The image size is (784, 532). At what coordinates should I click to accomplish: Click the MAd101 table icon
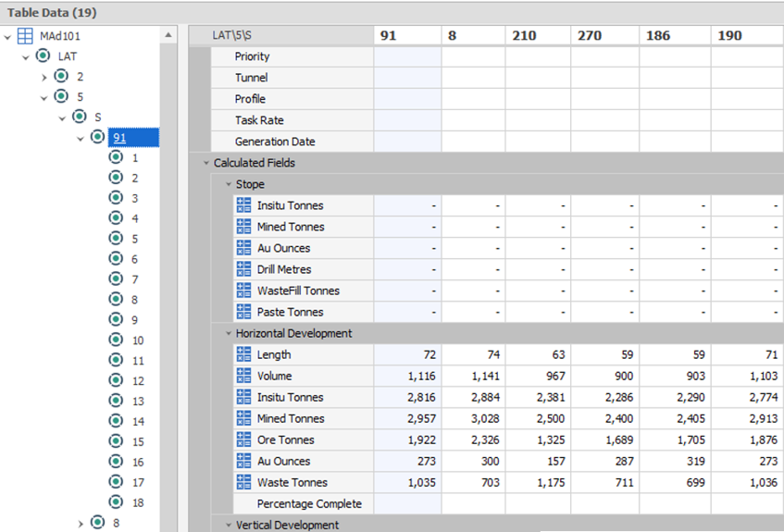[x=25, y=36]
